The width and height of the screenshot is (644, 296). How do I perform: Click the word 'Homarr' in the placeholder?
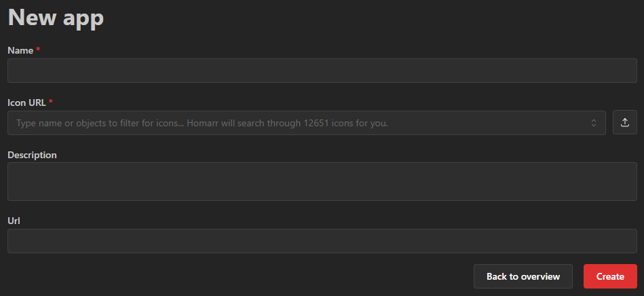click(210, 124)
